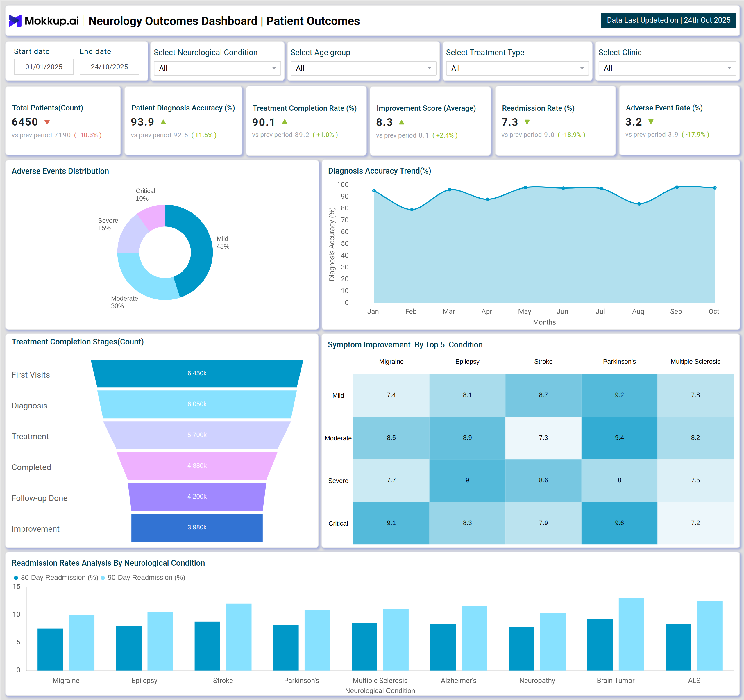Click the Brain Tumor axis label
This screenshot has width=744, height=700.
click(615, 681)
